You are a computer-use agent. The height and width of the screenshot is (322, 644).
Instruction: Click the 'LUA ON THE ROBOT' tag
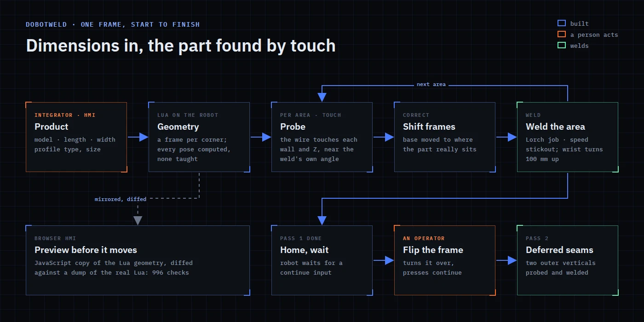click(x=188, y=115)
